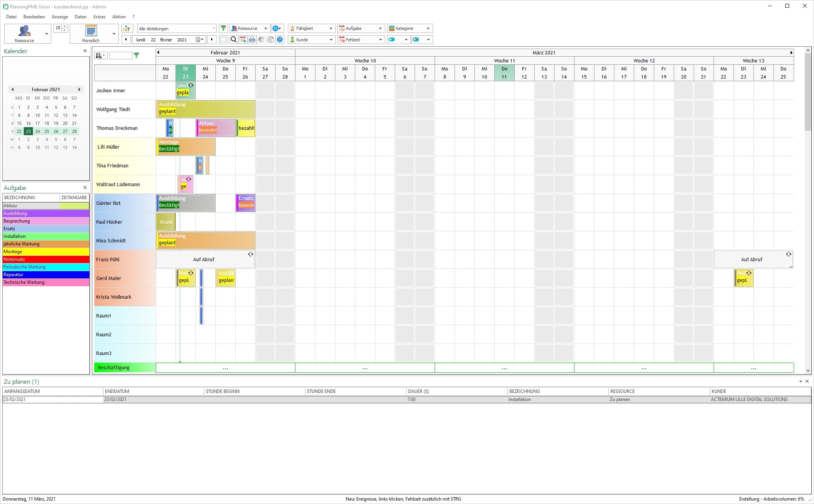
Task: Select the Installation row in Zu planen table
Action: 407,399
